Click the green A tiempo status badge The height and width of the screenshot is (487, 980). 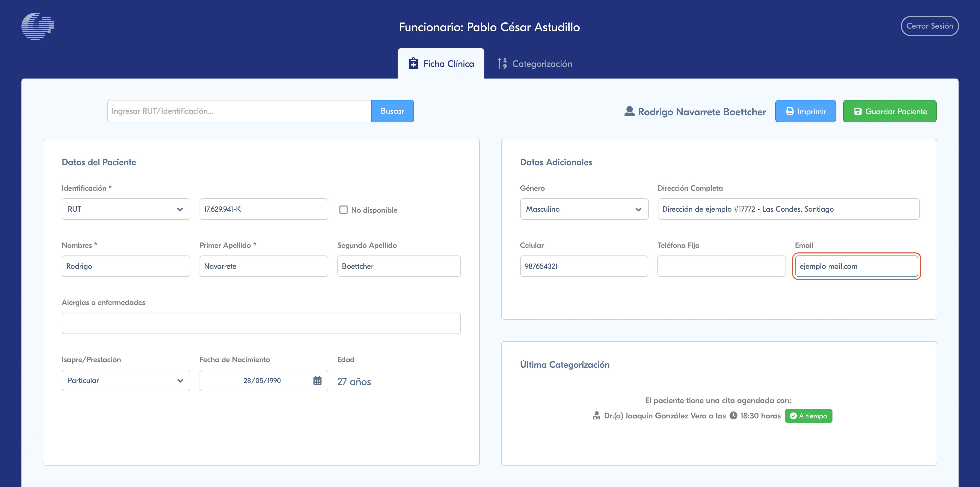coord(808,416)
